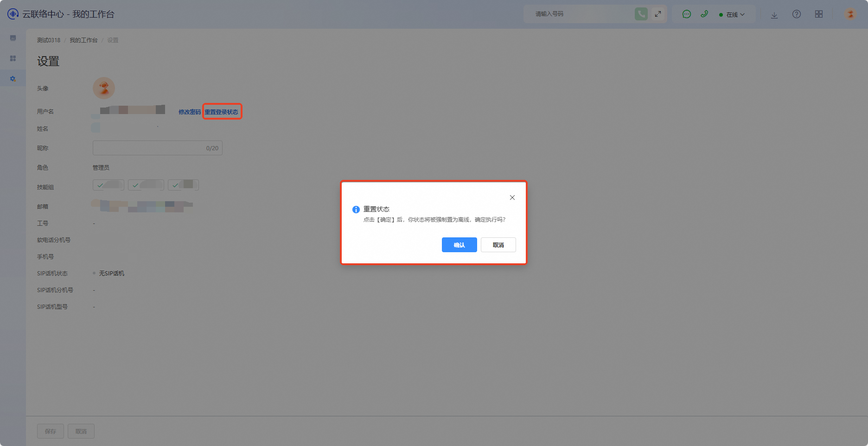868x446 pixels.
Task: Click the 姓名 label
Action: 43,129
